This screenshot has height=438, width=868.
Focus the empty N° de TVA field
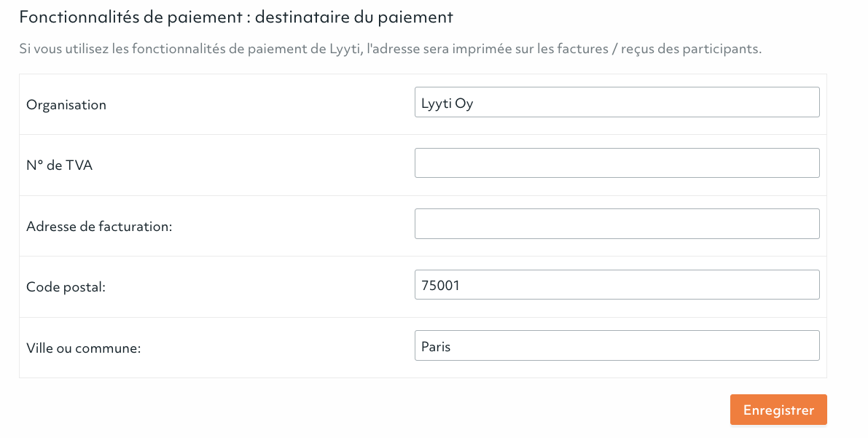617,163
